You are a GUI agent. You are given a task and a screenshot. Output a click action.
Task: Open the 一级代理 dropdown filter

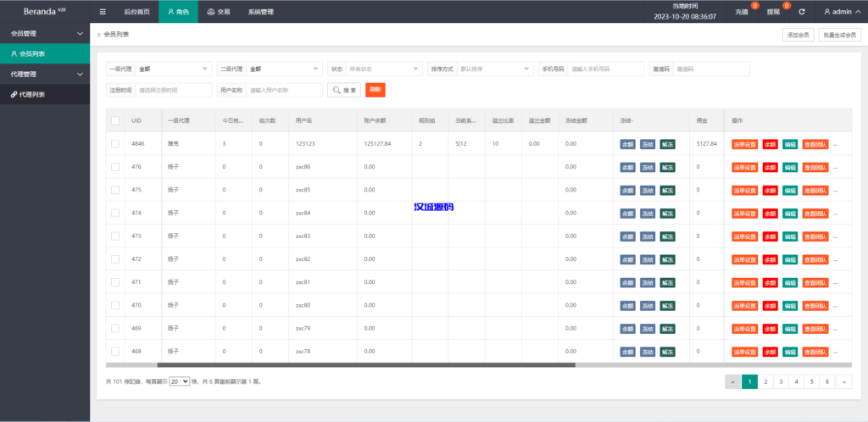pos(174,69)
